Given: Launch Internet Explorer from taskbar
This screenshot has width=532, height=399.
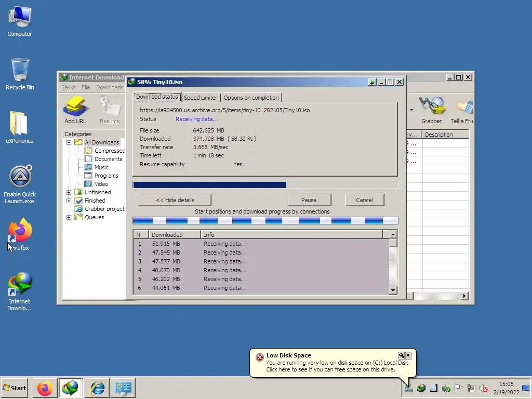Looking at the screenshot, I should [97, 388].
